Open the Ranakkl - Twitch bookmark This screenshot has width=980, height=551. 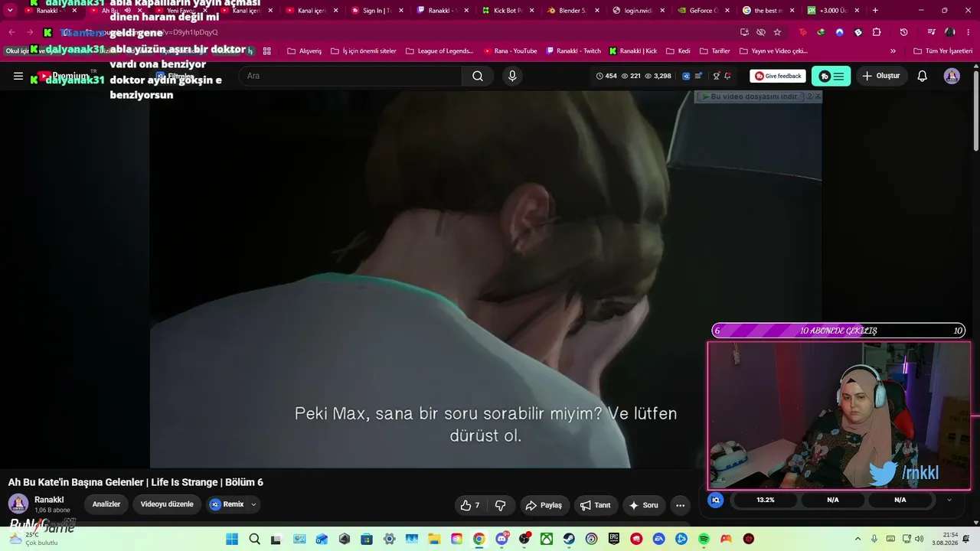[573, 51]
